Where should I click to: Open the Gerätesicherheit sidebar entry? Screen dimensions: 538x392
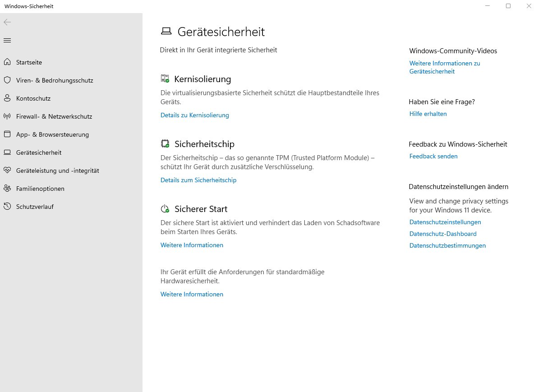(x=40, y=152)
